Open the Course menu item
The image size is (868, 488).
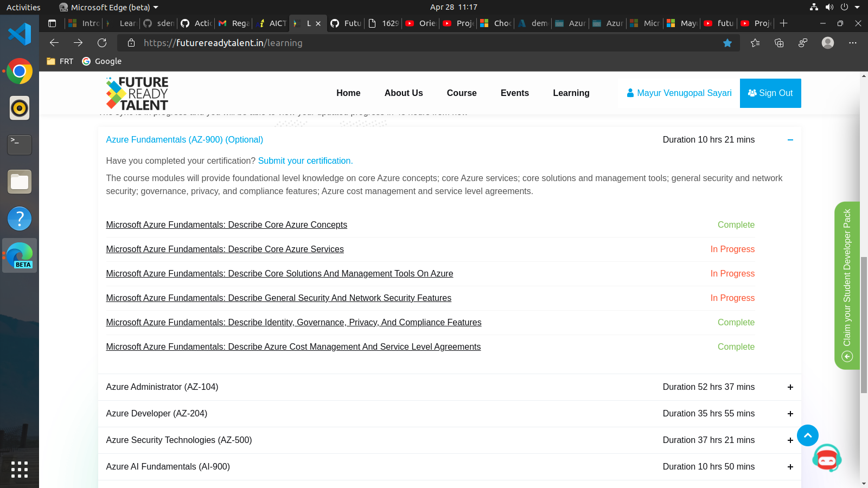(462, 93)
